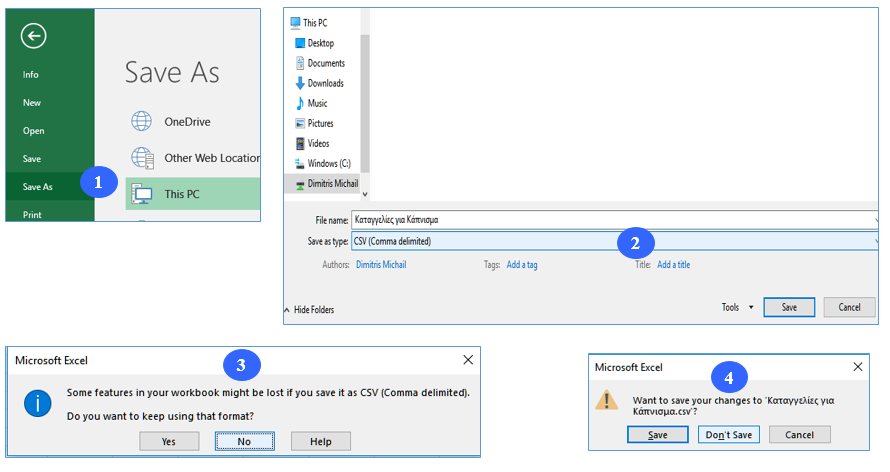
Task: Click Don't Save in the Excel prompt
Action: (x=730, y=434)
